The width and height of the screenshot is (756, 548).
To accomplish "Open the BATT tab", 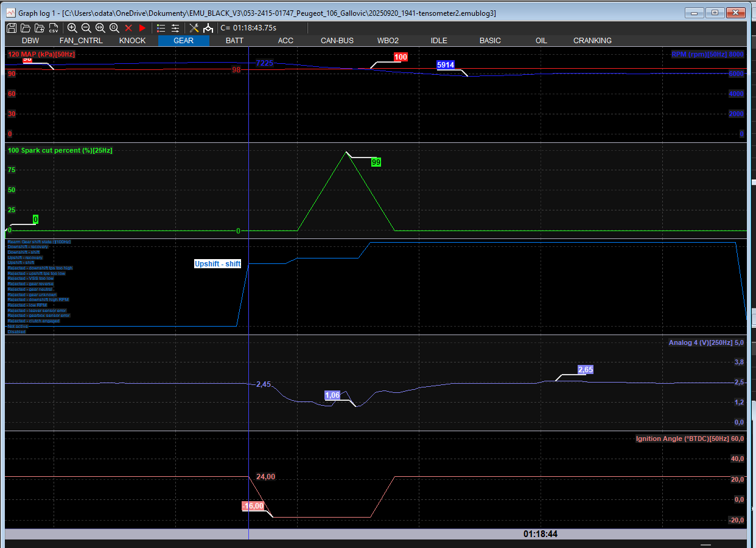I will pos(234,41).
